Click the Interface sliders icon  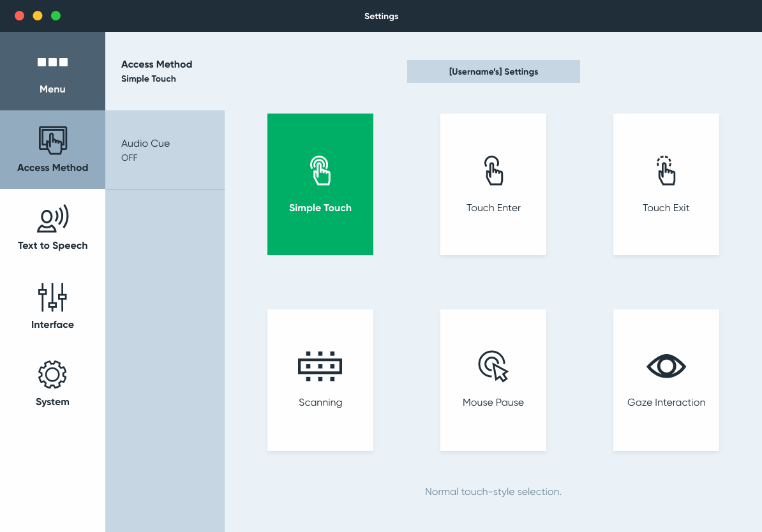click(x=52, y=297)
